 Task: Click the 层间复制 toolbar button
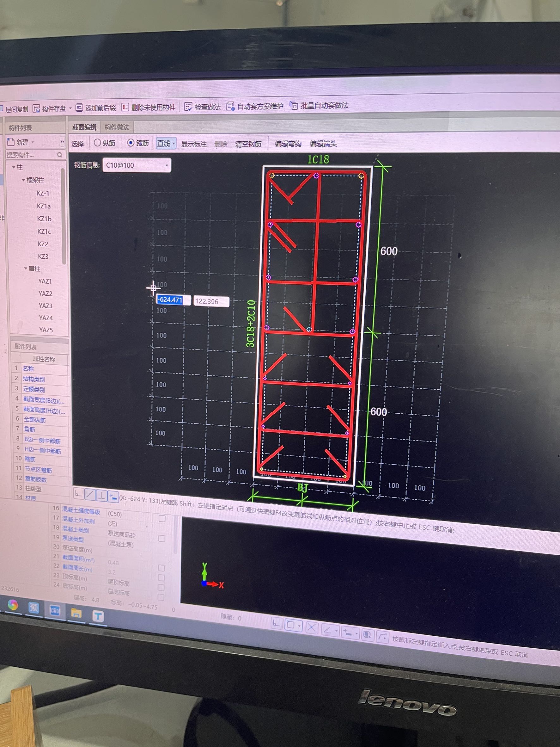click(x=14, y=109)
